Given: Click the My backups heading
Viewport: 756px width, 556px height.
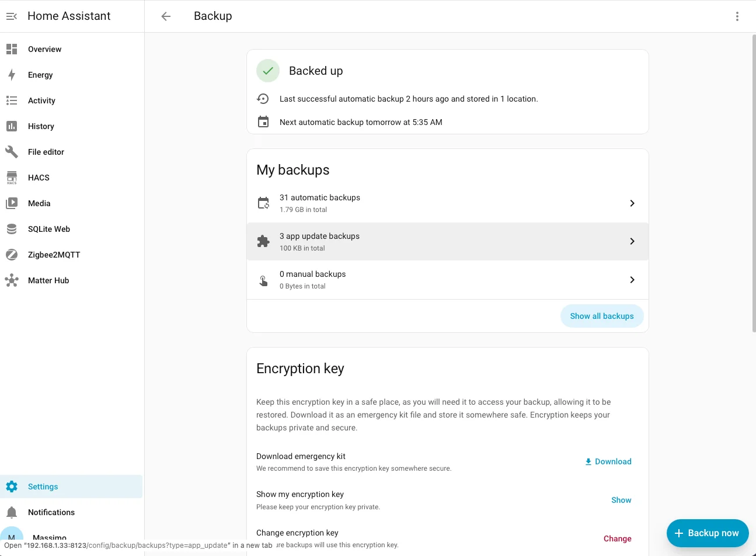Looking at the screenshot, I should (293, 170).
